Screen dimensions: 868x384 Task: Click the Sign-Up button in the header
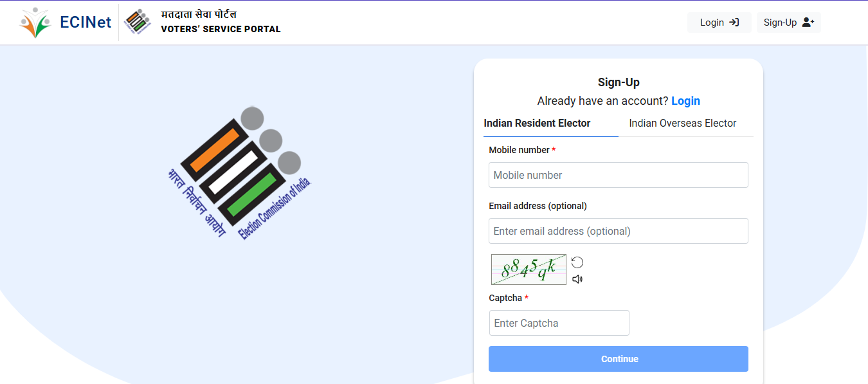click(788, 22)
